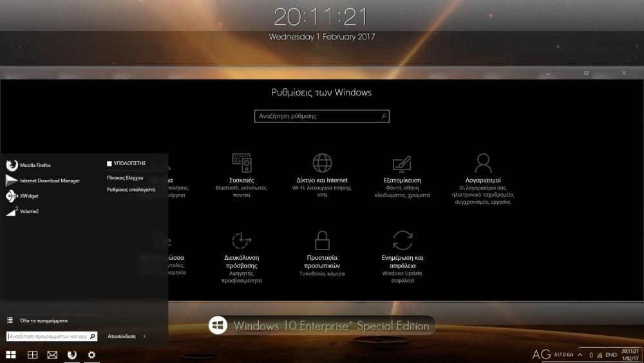
Task: Click the desktop clock widget 20:11:21
Action: click(x=321, y=17)
